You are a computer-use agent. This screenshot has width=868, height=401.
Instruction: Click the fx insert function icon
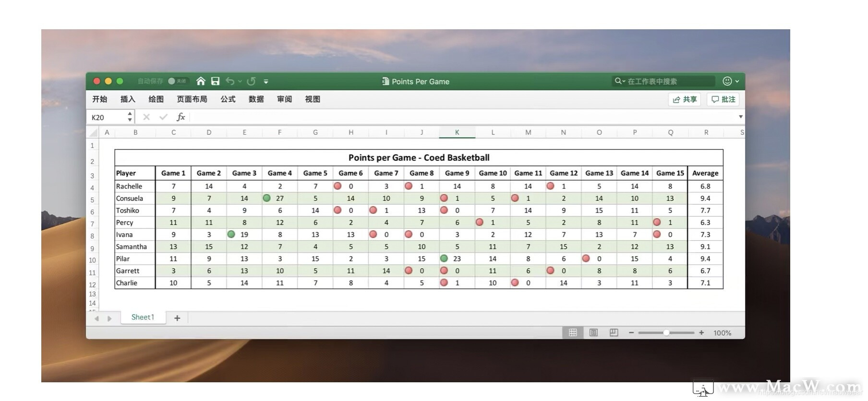pyautogui.click(x=181, y=117)
